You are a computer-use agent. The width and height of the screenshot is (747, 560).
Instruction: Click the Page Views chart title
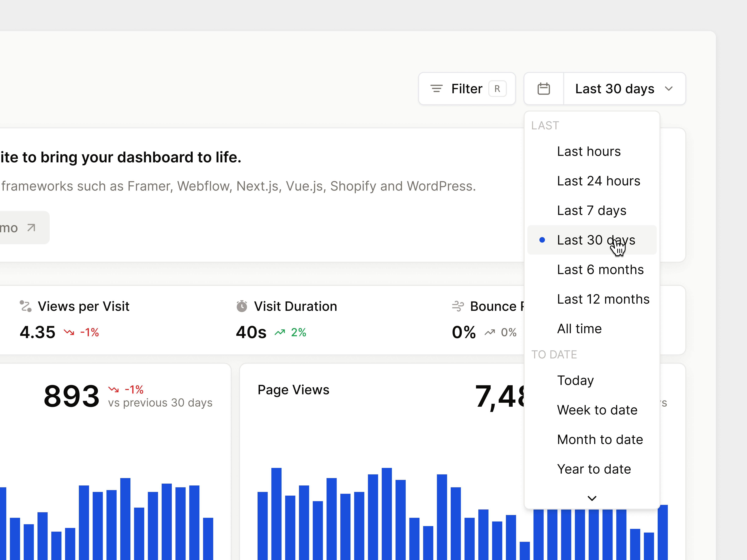click(x=294, y=390)
